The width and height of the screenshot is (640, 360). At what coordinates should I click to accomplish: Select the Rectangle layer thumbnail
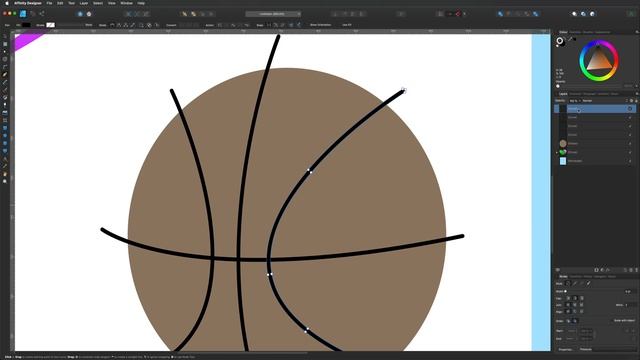(x=563, y=161)
